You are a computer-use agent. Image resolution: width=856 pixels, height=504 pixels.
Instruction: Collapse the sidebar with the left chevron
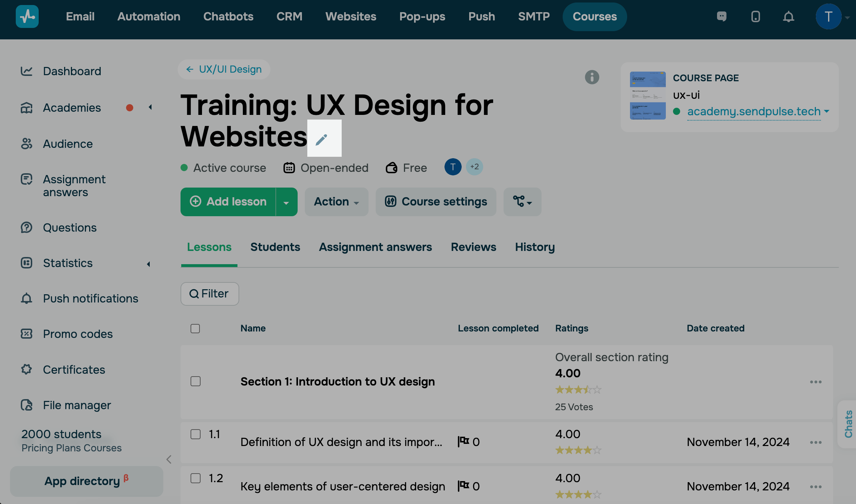pos(169,459)
